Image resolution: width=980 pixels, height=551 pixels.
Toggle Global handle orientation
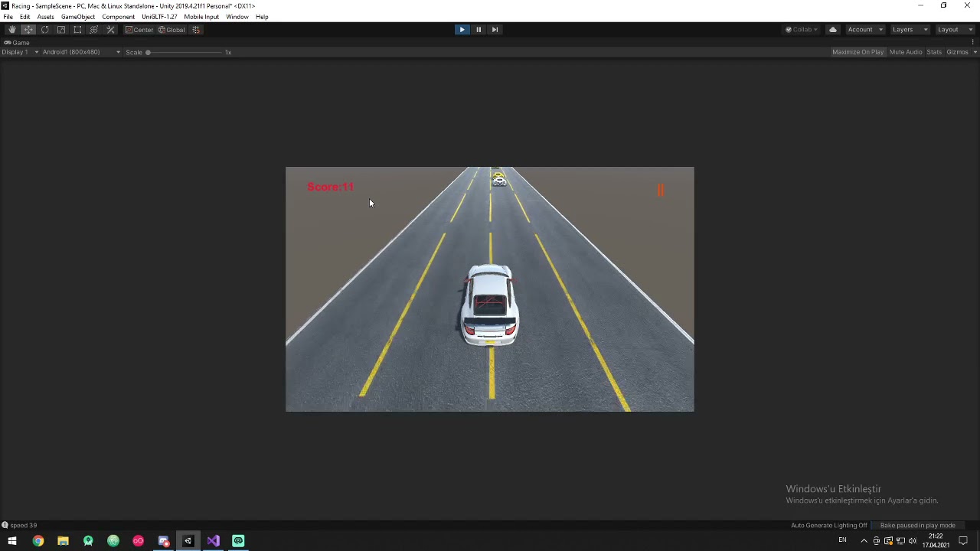171,29
